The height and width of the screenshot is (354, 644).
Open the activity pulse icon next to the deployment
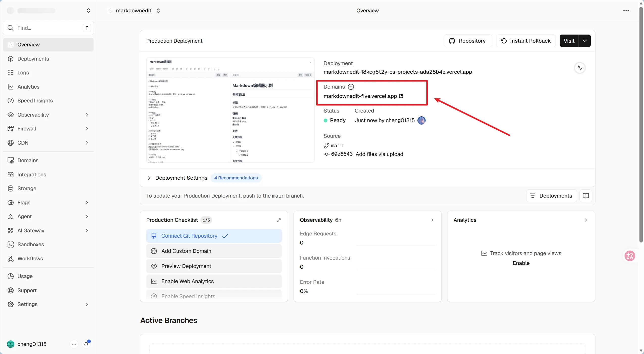click(580, 68)
